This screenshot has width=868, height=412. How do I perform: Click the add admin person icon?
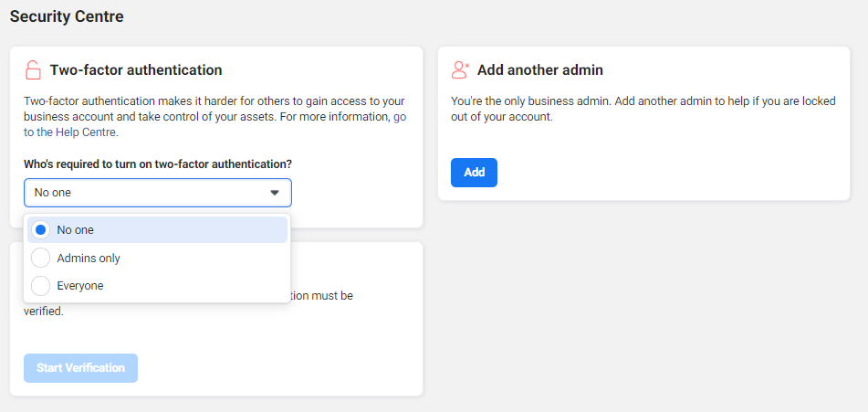tap(460, 70)
